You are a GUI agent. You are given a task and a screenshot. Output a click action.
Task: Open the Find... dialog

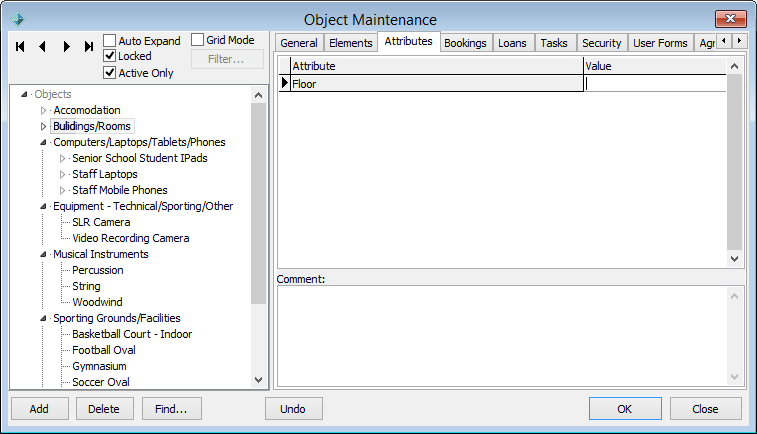point(171,409)
